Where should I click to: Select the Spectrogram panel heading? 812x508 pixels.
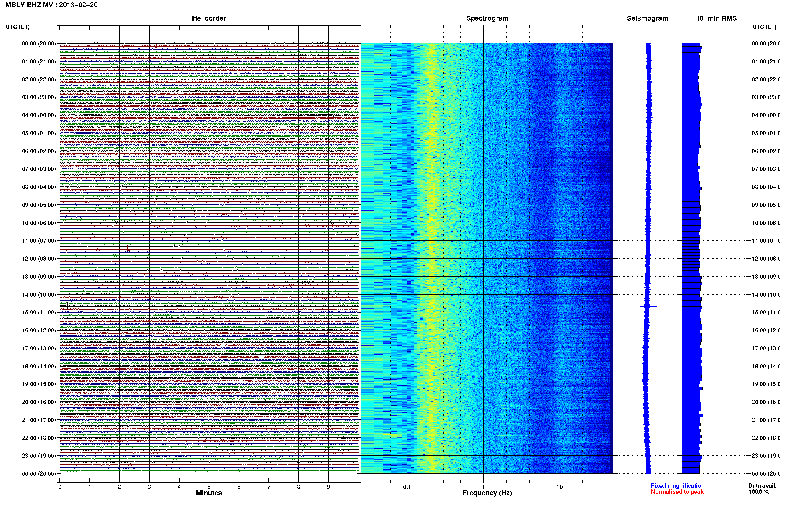pos(487,18)
